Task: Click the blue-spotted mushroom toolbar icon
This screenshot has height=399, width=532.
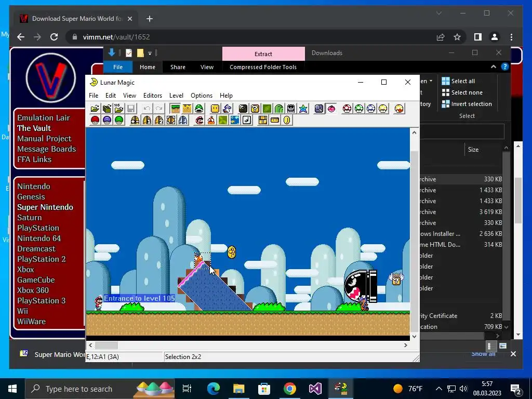Action: tap(371, 109)
